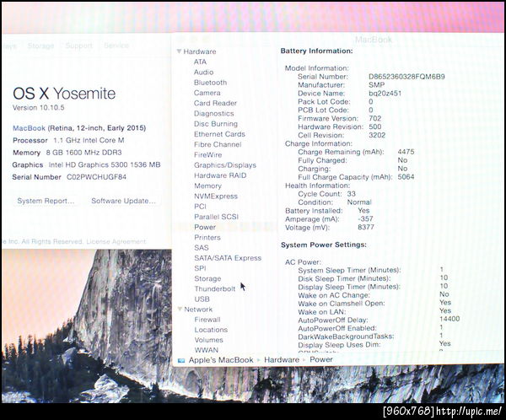Click the Battery Information heading

click(316, 51)
